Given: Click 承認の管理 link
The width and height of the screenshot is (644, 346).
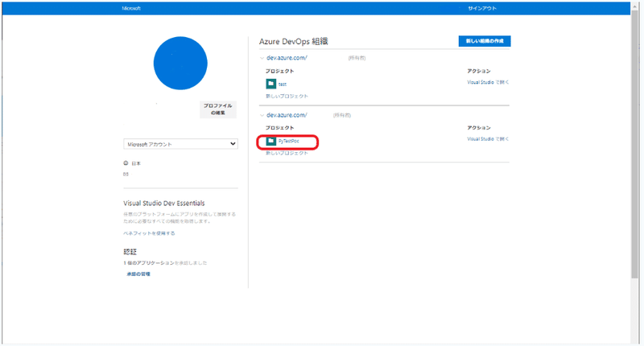Looking at the screenshot, I should pyautogui.click(x=138, y=274).
